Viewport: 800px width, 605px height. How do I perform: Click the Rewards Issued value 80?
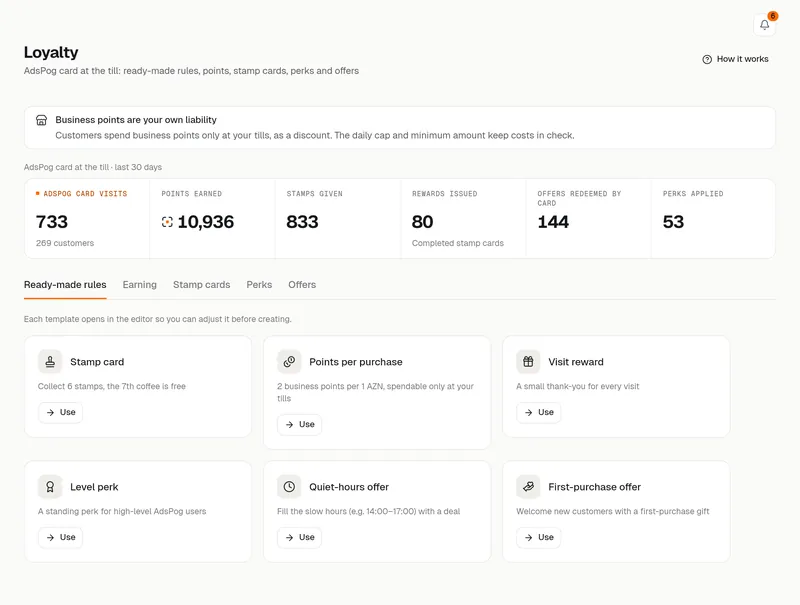(x=422, y=222)
